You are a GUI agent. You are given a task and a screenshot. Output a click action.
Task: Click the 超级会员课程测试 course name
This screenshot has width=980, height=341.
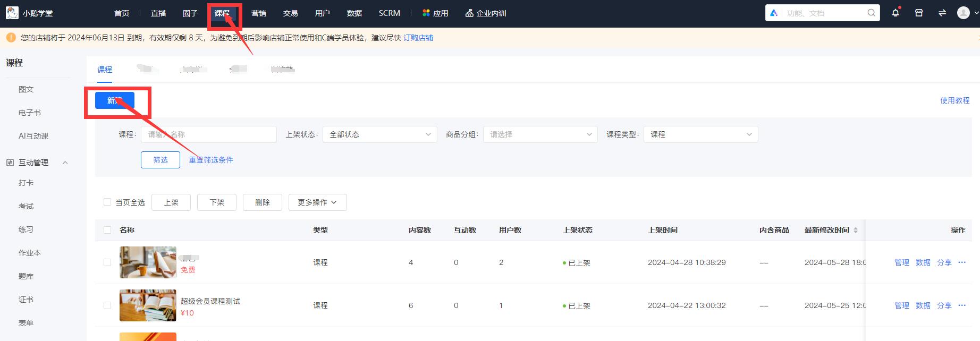tap(210, 301)
